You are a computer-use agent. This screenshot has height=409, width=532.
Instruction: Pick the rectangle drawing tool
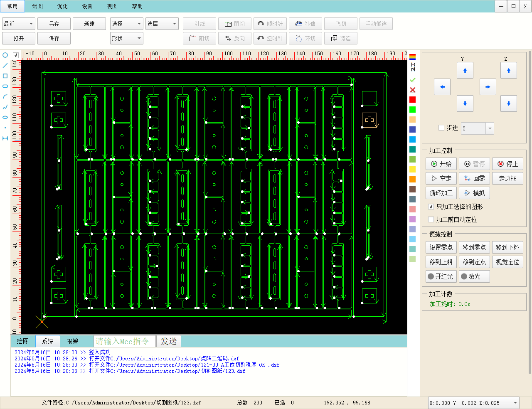5,76
